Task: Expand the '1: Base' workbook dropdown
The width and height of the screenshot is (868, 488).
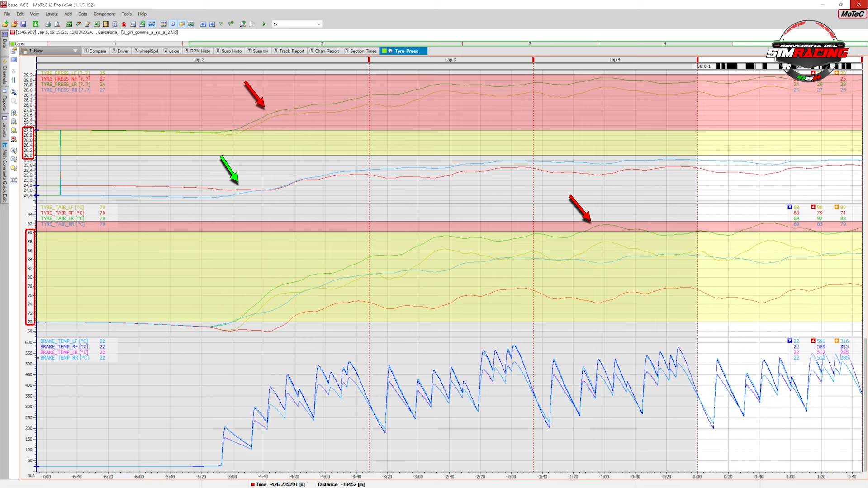Action: tap(75, 51)
